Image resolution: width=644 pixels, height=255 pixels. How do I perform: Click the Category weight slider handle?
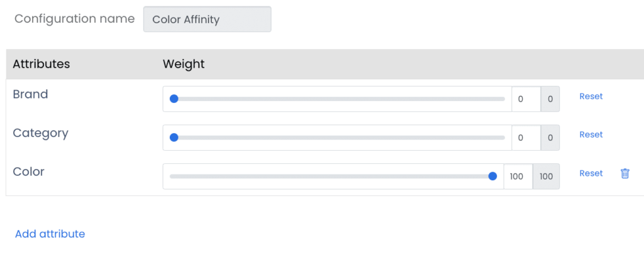point(174,138)
